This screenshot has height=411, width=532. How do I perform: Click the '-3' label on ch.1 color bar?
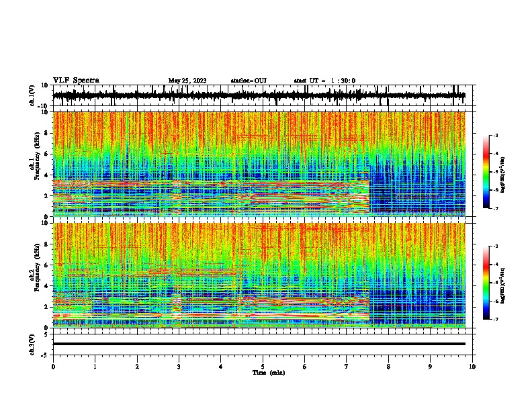495,135
